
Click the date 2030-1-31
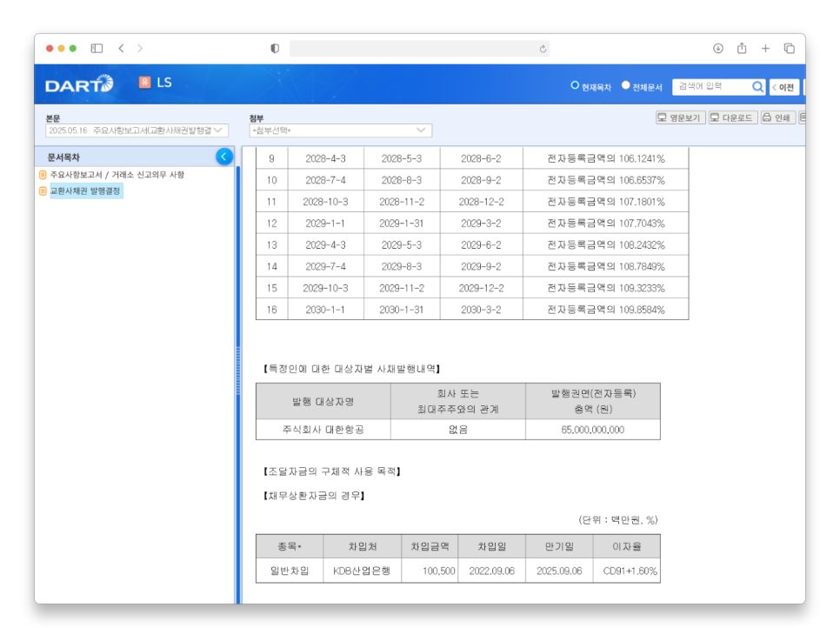(402, 310)
